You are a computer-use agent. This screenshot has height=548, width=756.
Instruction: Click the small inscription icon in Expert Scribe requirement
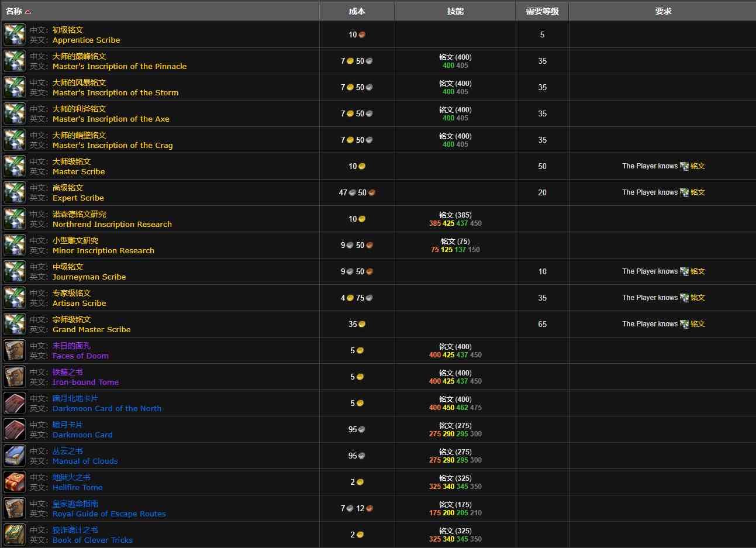pyautogui.click(x=684, y=192)
